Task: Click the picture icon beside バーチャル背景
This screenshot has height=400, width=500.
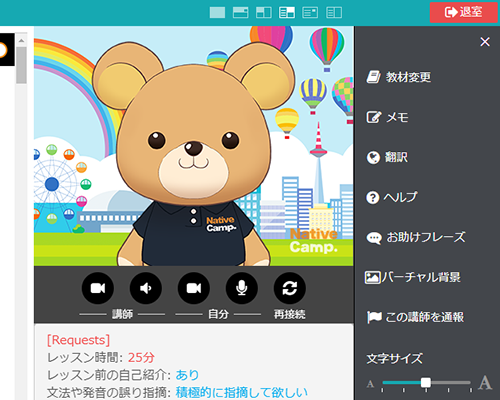Action: (x=372, y=277)
